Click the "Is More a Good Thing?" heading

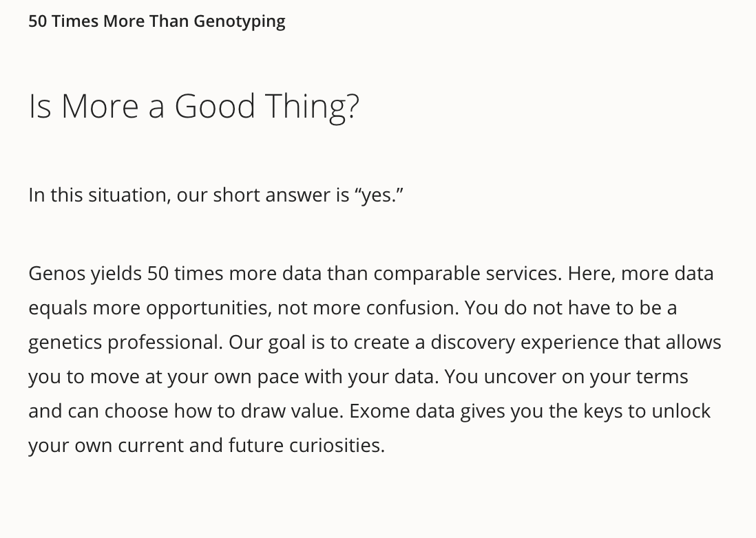194,107
